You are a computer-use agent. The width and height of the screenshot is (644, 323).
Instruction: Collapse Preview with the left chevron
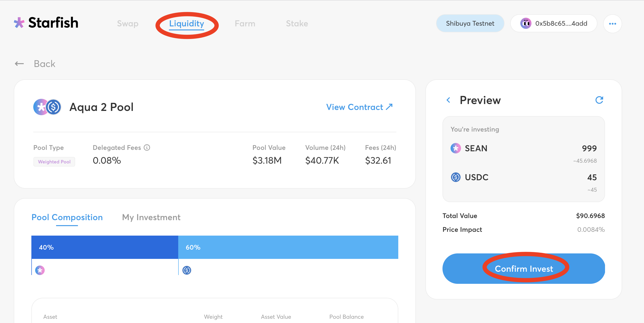click(x=448, y=100)
